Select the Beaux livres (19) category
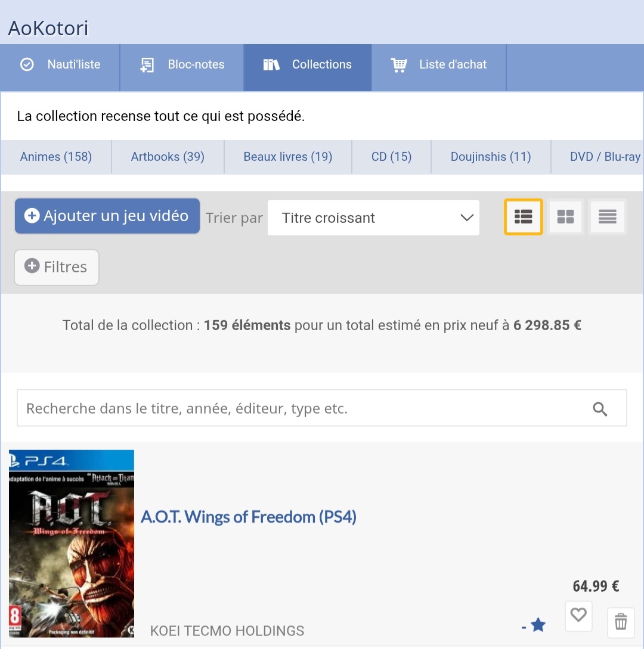The width and height of the screenshot is (644, 649). pos(288,157)
